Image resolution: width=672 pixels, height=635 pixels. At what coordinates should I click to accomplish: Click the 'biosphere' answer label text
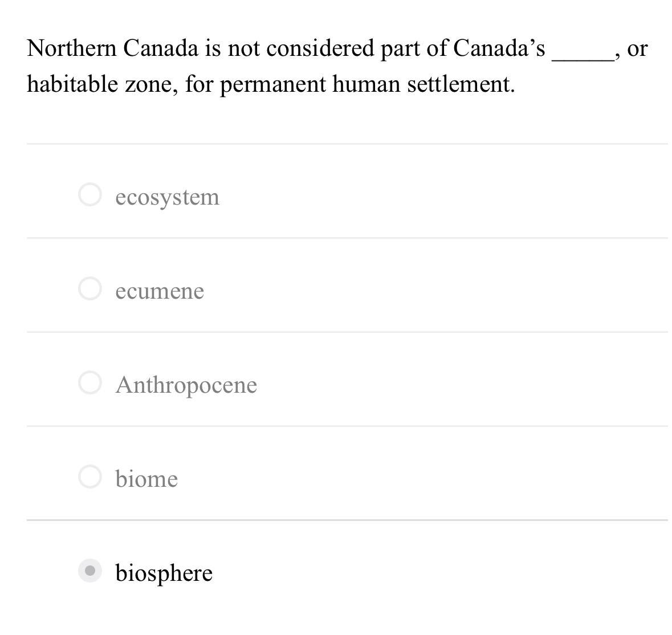pos(164,573)
